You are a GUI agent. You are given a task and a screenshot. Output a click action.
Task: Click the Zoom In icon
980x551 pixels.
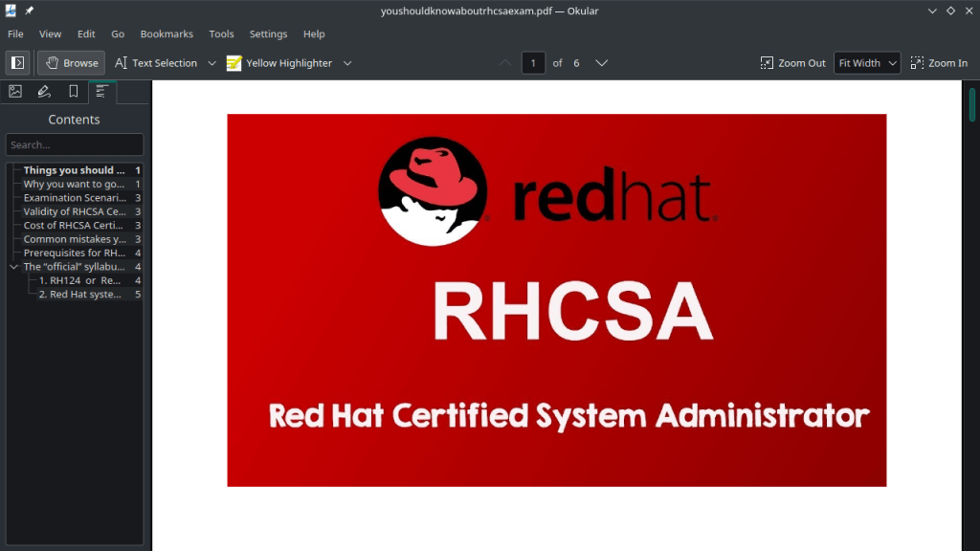[917, 63]
